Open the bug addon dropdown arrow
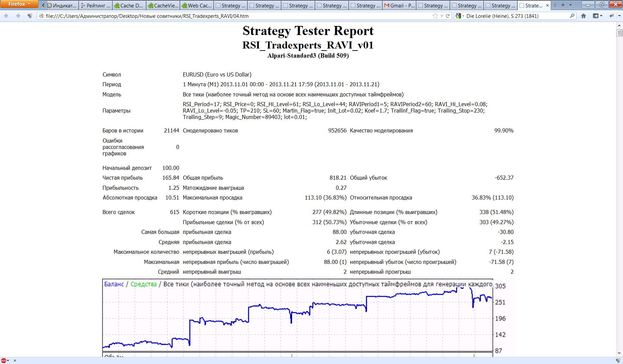Viewport: 623px width, 364px height. [x=619, y=16]
